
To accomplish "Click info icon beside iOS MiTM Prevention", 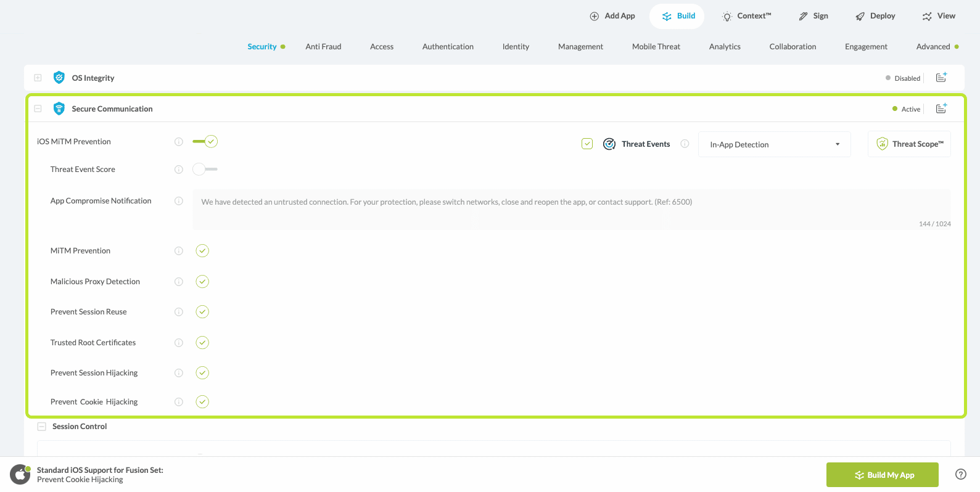I will pyautogui.click(x=179, y=142).
